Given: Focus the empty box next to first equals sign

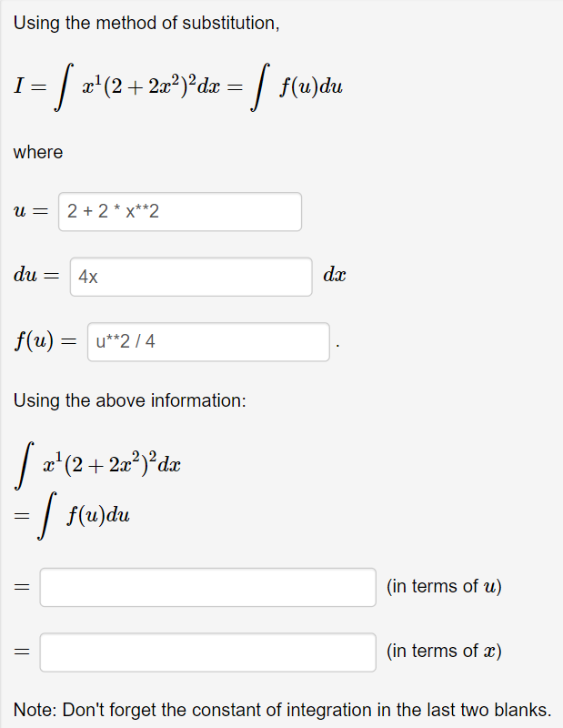Looking at the screenshot, I should (206, 587).
